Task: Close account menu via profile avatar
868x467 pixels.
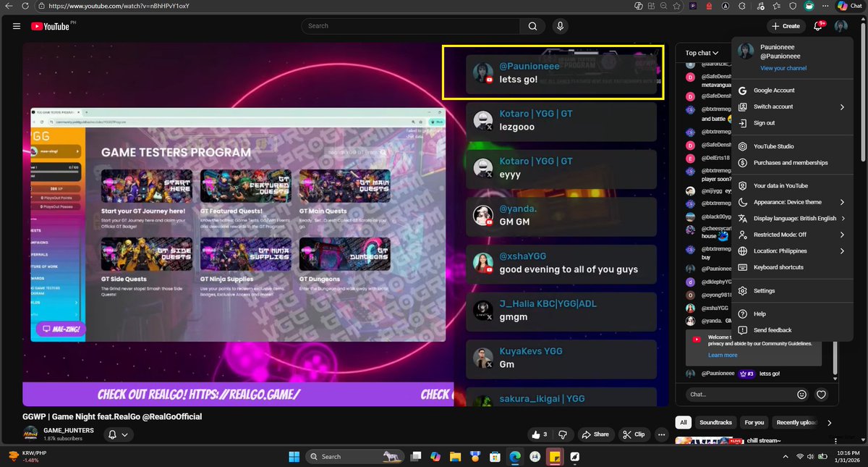Action: pyautogui.click(x=841, y=26)
